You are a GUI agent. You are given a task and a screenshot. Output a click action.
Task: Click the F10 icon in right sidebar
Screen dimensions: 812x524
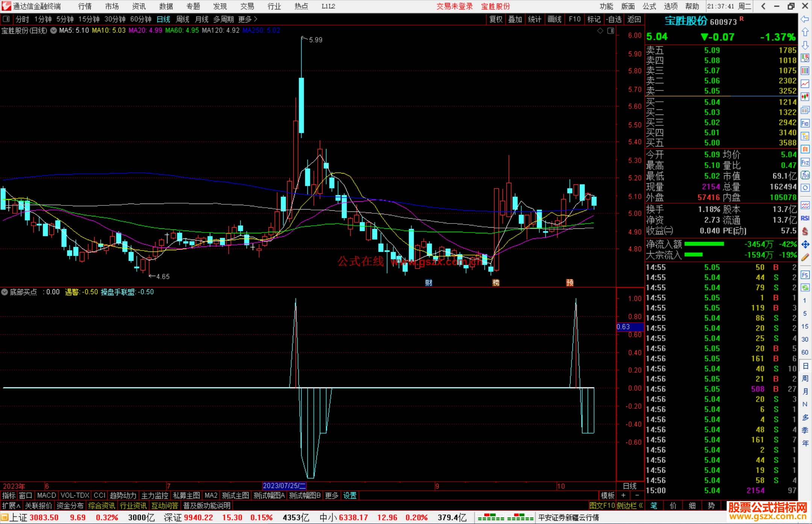pos(805,123)
